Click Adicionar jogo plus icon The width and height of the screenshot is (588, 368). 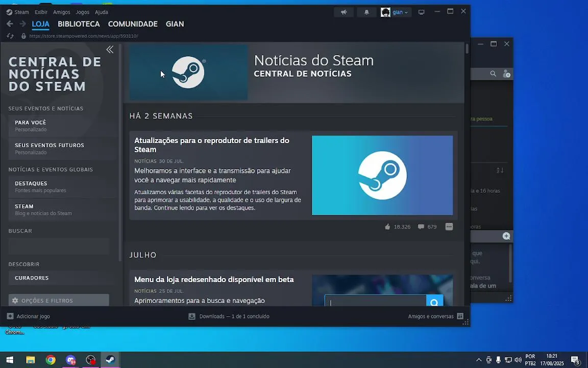coord(10,316)
